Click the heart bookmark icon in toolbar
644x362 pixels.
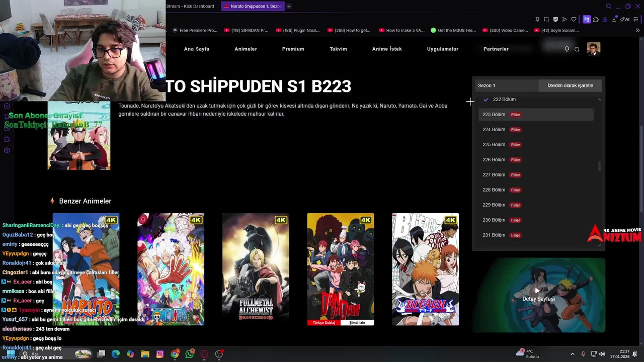(574, 19)
